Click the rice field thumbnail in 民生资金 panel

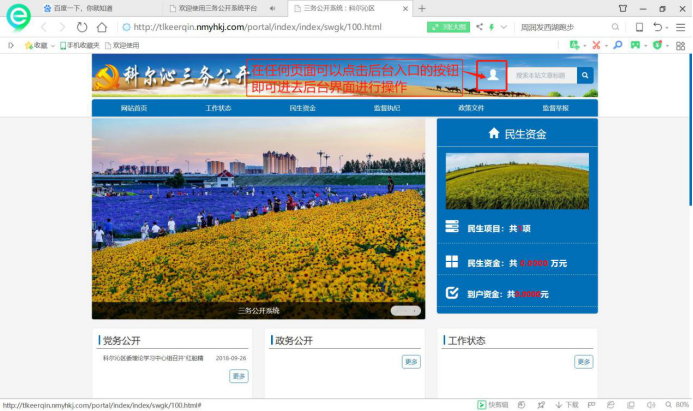(x=517, y=181)
